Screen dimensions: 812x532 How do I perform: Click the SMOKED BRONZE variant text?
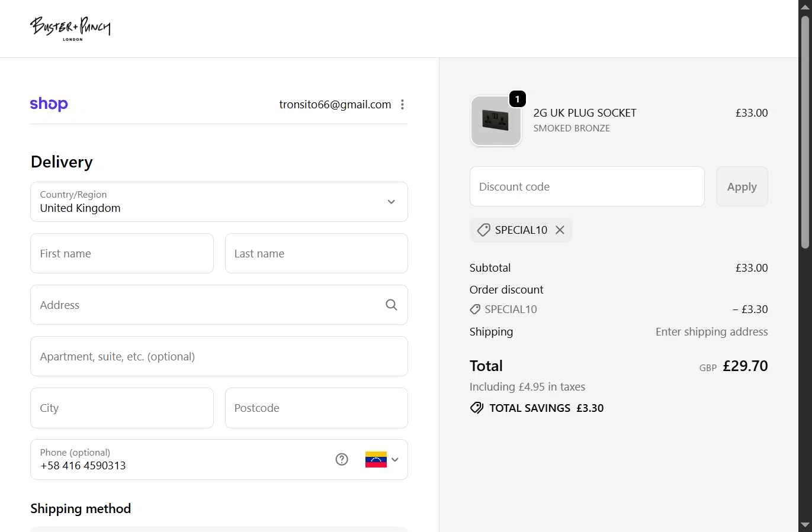pyautogui.click(x=572, y=128)
